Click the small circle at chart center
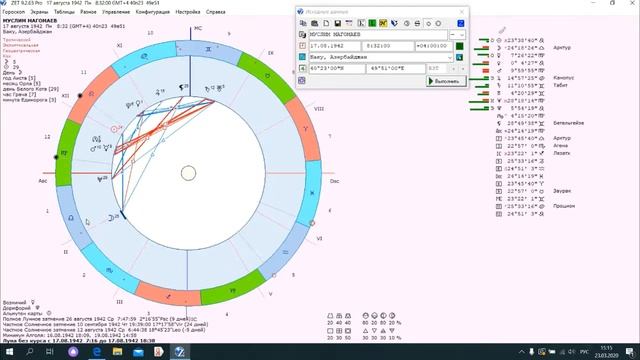Viewport: 640px width, 360px height. (x=188, y=173)
